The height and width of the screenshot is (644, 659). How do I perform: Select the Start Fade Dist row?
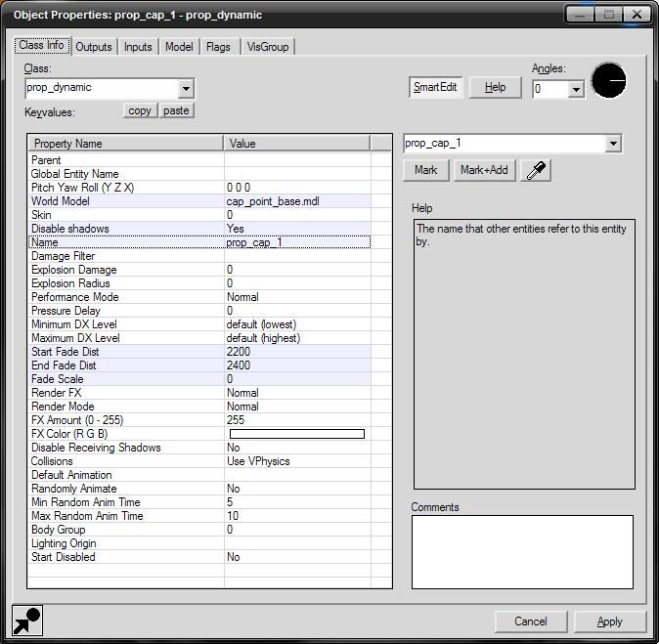point(199,352)
